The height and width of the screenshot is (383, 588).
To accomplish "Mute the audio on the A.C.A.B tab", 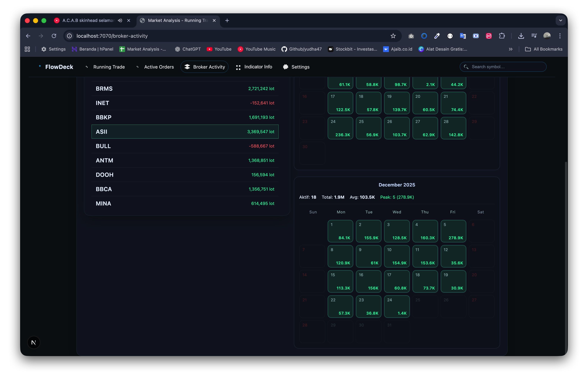I will (120, 20).
